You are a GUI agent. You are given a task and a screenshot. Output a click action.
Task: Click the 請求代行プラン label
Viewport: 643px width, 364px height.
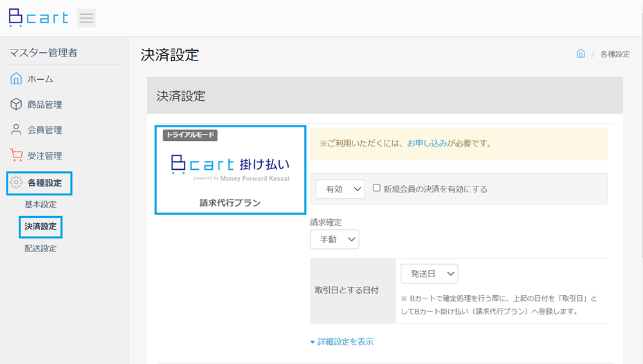click(230, 203)
